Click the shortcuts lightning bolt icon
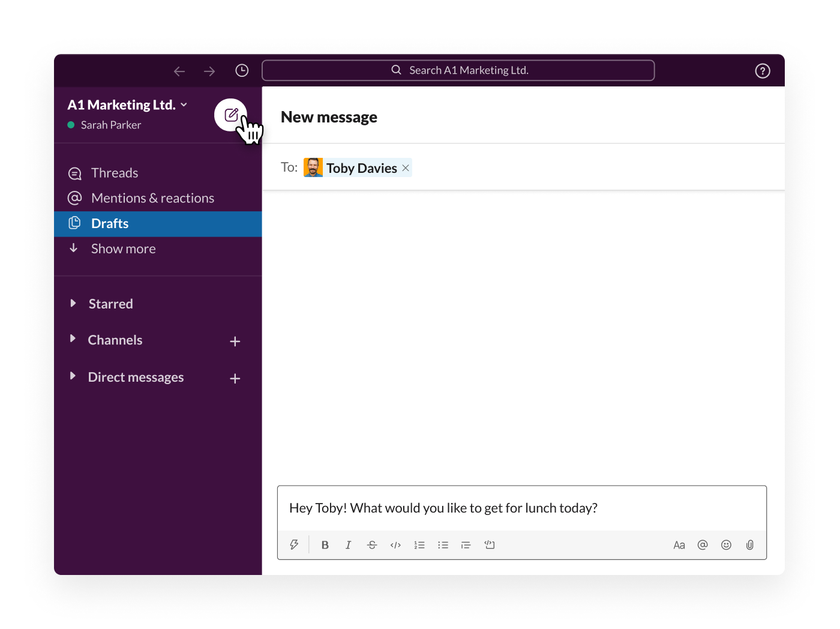The width and height of the screenshot is (840, 629). 294,545
